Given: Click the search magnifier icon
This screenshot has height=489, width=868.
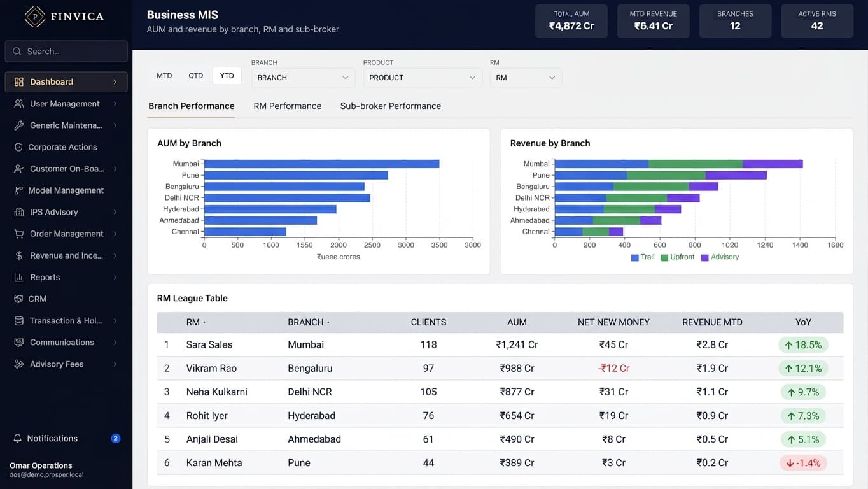Looking at the screenshot, I should 17,52.
